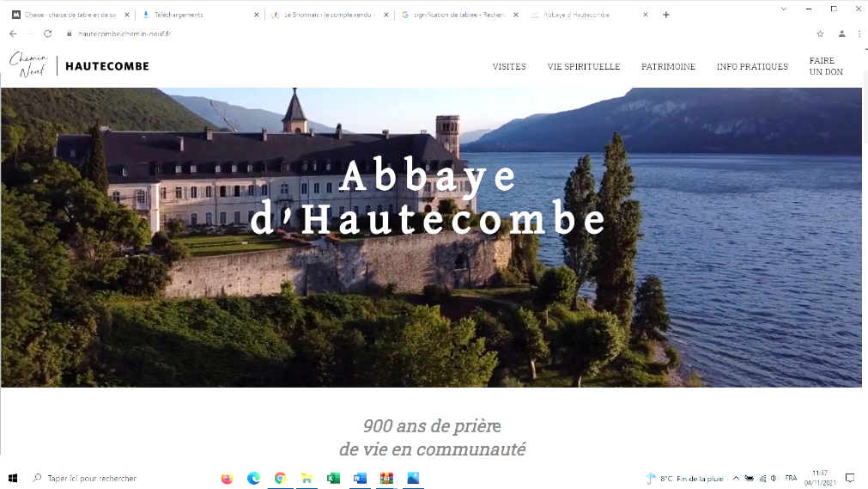Click the address bar URL
Viewport: 868px width, 489px height.
pos(124,34)
